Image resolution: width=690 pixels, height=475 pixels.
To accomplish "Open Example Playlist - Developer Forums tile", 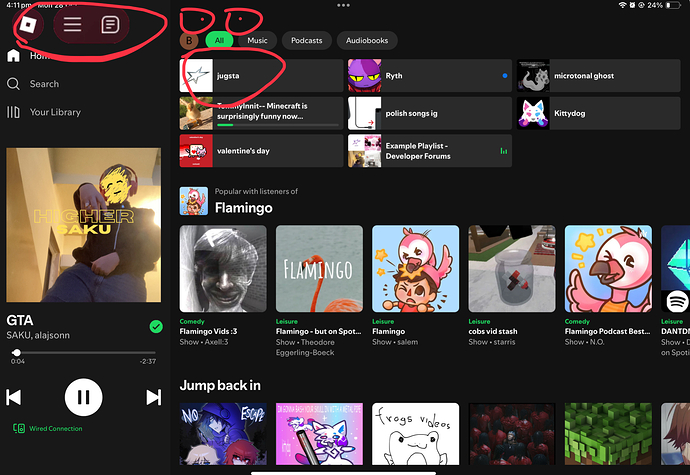I will click(x=430, y=151).
